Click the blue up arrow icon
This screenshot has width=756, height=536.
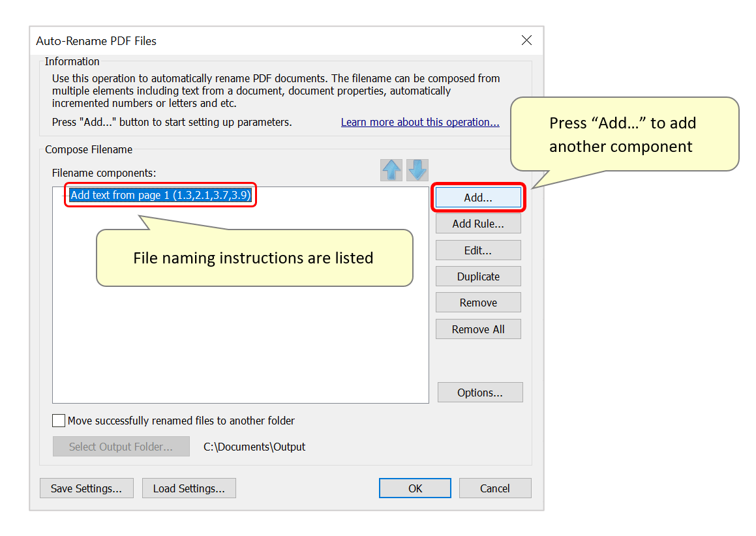coord(391,170)
